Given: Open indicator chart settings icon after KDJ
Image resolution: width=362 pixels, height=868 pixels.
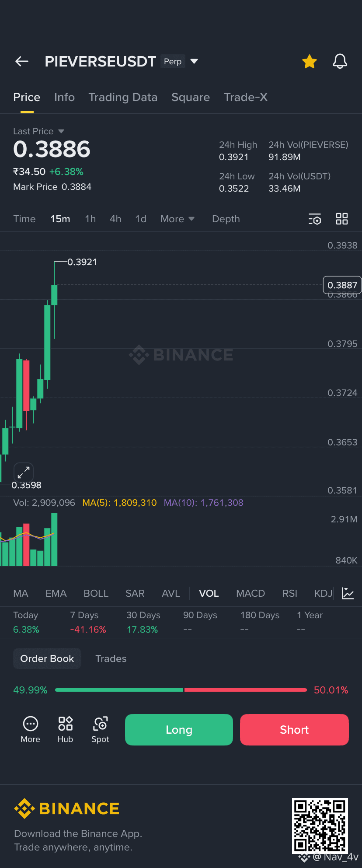Looking at the screenshot, I should [348, 593].
